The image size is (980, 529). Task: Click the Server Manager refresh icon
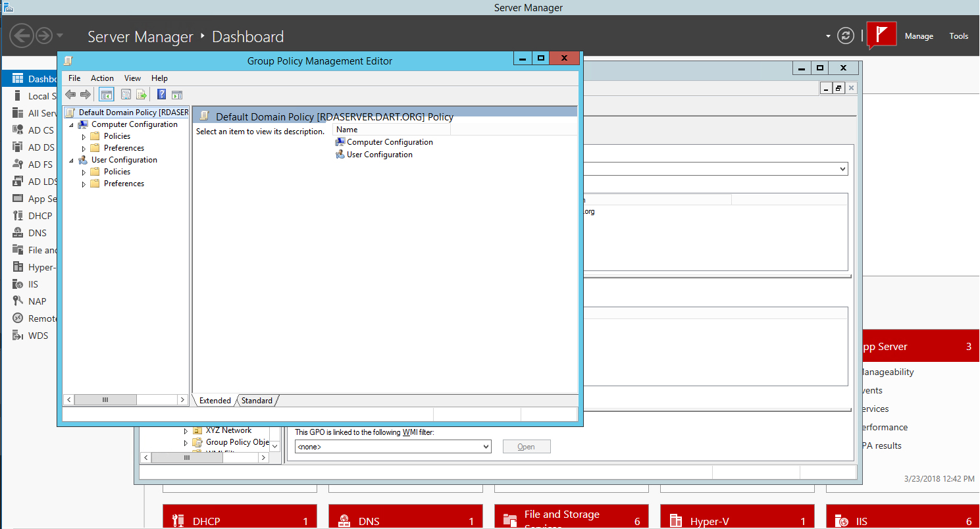(x=846, y=36)
